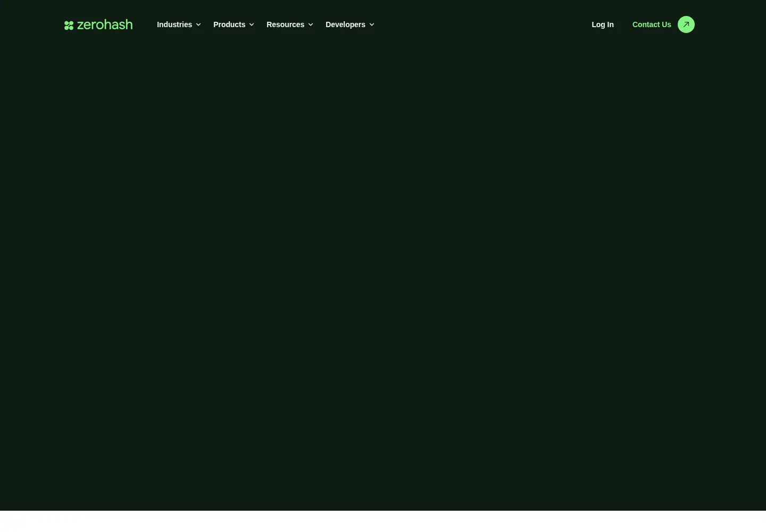Open the Developers menu

point(345,24)
